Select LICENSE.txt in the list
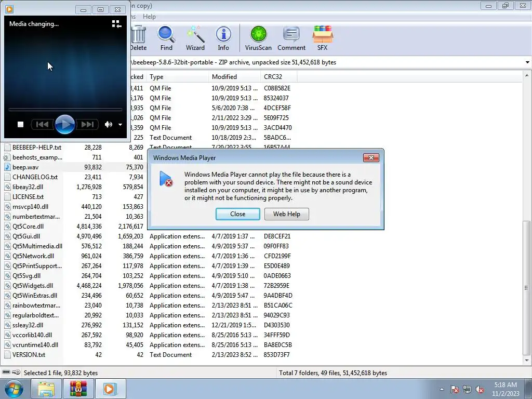The width and height of the screenshot is (532, 399). click(x=28, y=197)
